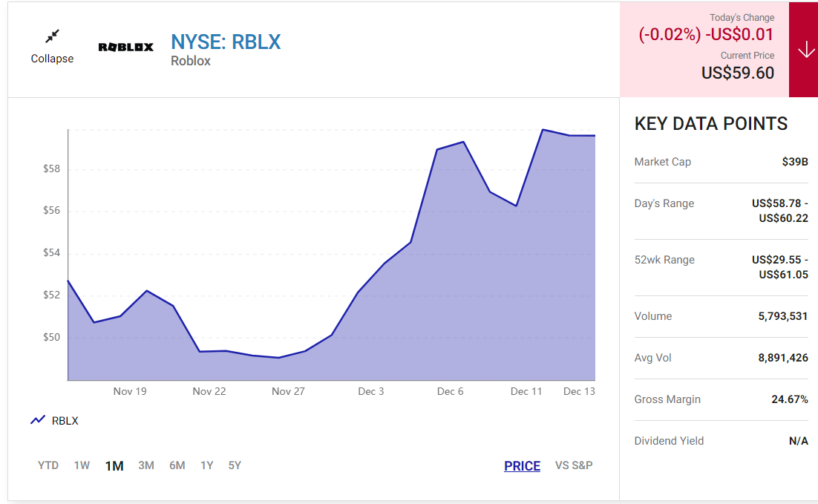Select the 1M time range
The image size is (818, 504).
114,466
